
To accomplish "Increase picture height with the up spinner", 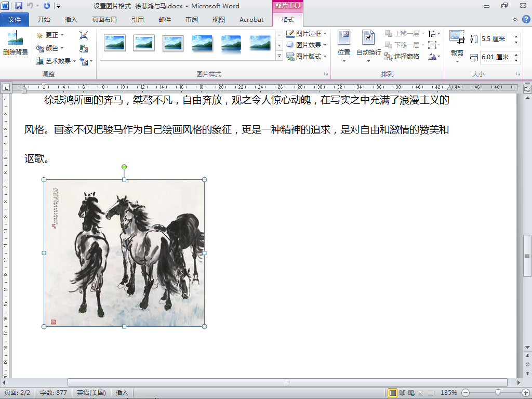I will pos(516,36).
